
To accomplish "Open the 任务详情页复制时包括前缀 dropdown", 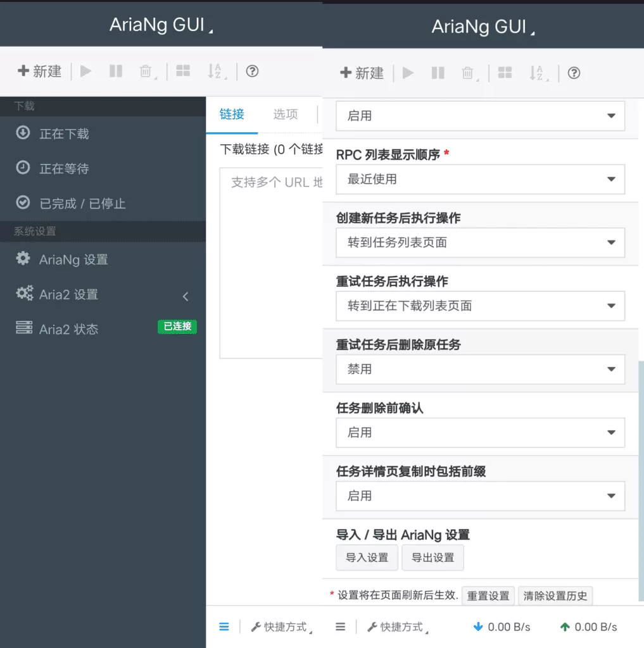I will click(x=480, y=496).
